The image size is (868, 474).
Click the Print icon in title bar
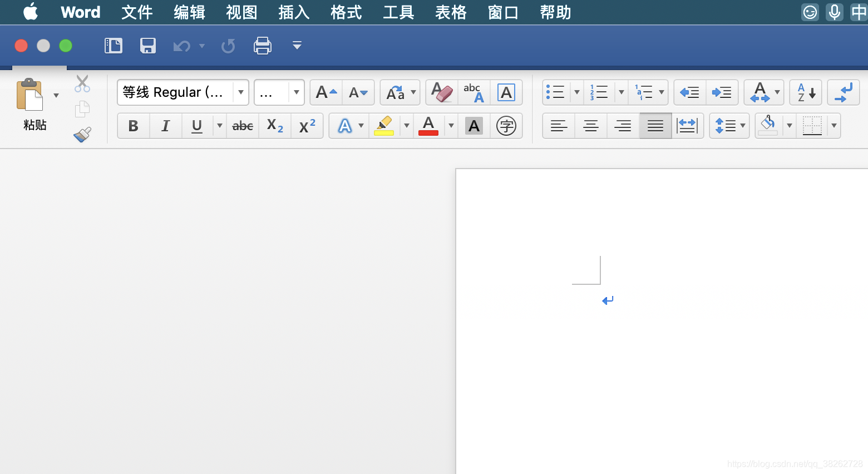[263, 46]
